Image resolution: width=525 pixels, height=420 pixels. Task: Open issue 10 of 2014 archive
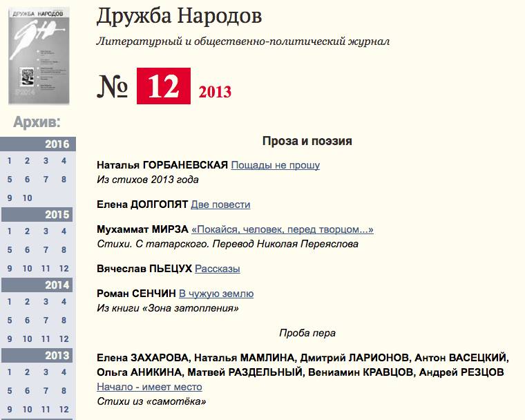coord(27,339)
